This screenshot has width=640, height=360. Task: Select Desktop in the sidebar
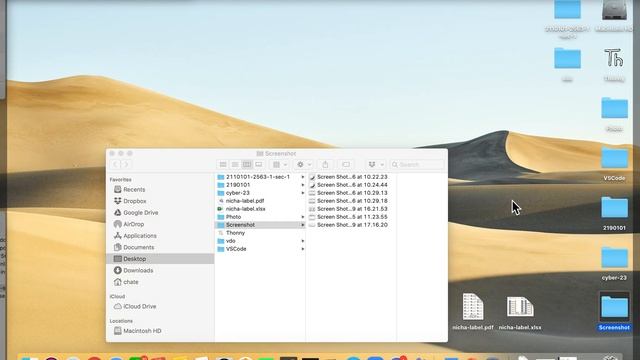(160, 259)
